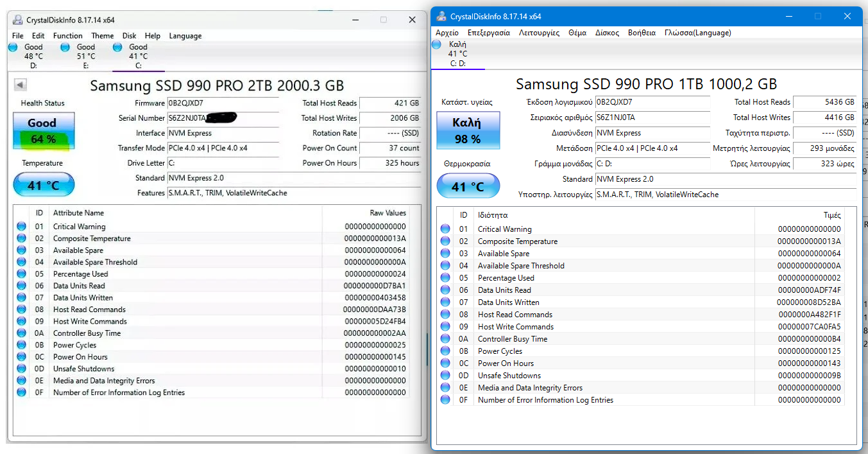868x454 pixels.
Task: Select the Power On Hours row in left window
Action: tap(211, 357)
